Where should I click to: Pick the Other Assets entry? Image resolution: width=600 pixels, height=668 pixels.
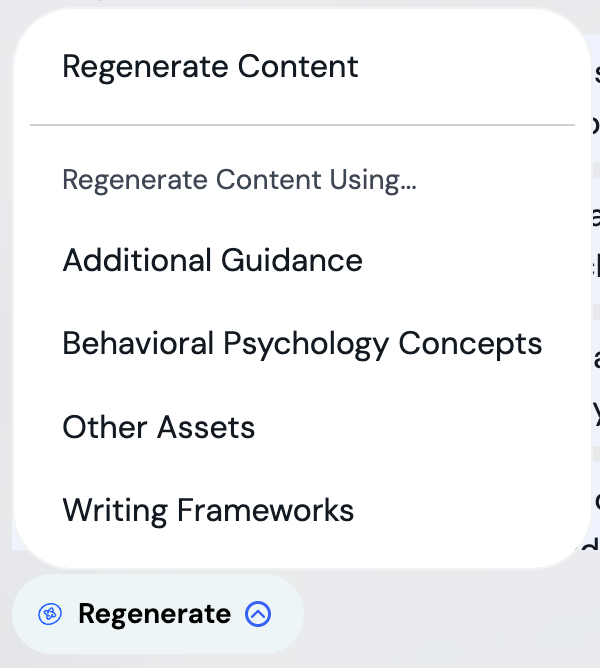pos(158,428)
